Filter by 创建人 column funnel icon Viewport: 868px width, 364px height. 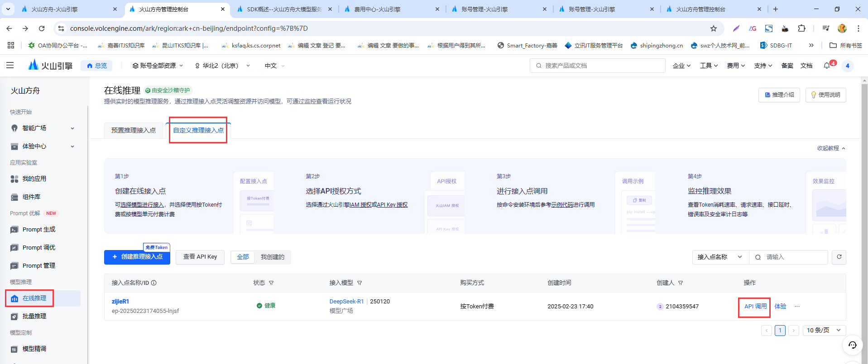tap(681, 283)
